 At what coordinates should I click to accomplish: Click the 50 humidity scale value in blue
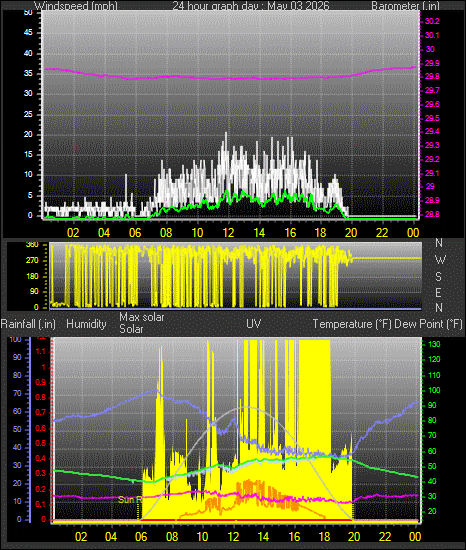(17, 429)
